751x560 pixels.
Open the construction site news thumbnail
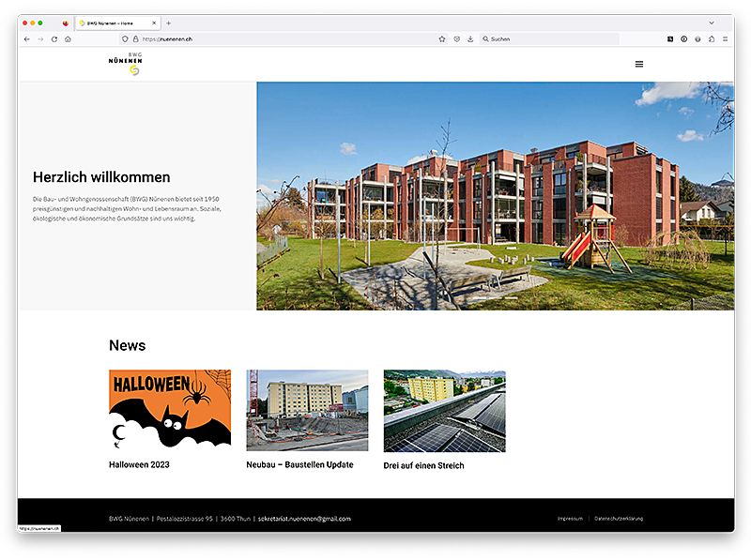coord(307,410)
